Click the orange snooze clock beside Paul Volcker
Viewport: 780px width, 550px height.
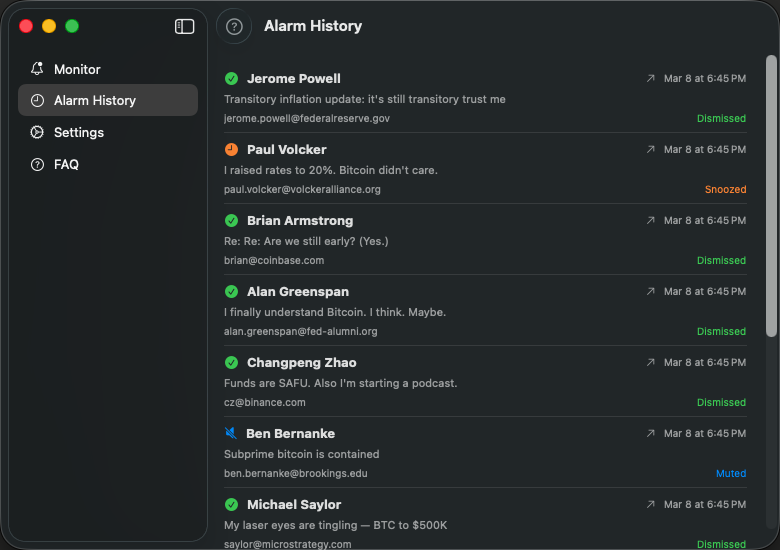231,149
